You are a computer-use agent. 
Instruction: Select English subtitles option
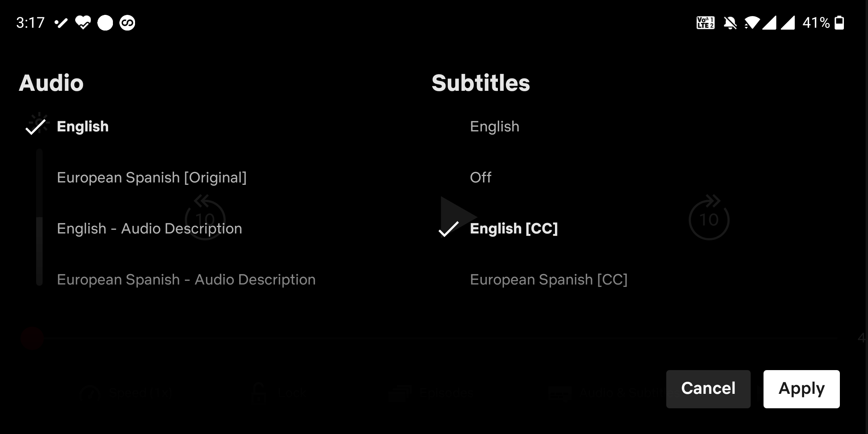click(495, 126)
